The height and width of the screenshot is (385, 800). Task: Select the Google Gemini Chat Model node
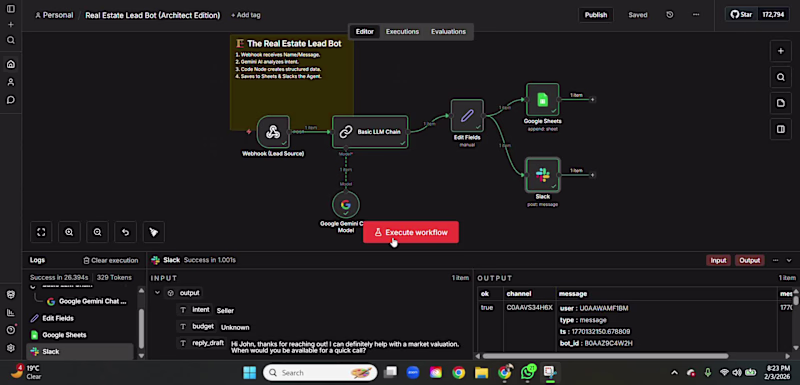345,204
